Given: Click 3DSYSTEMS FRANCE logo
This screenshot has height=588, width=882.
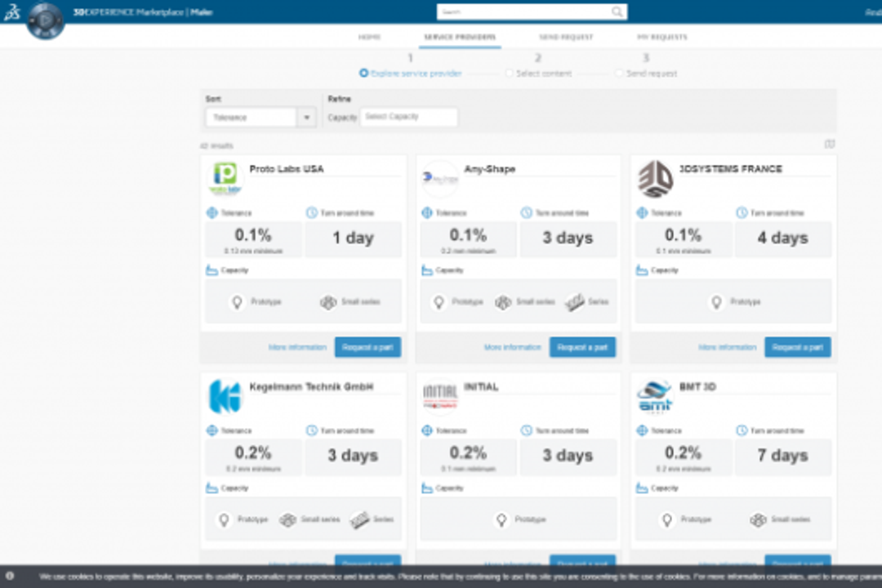Looking at the screenshot, I should click(655, 178).
